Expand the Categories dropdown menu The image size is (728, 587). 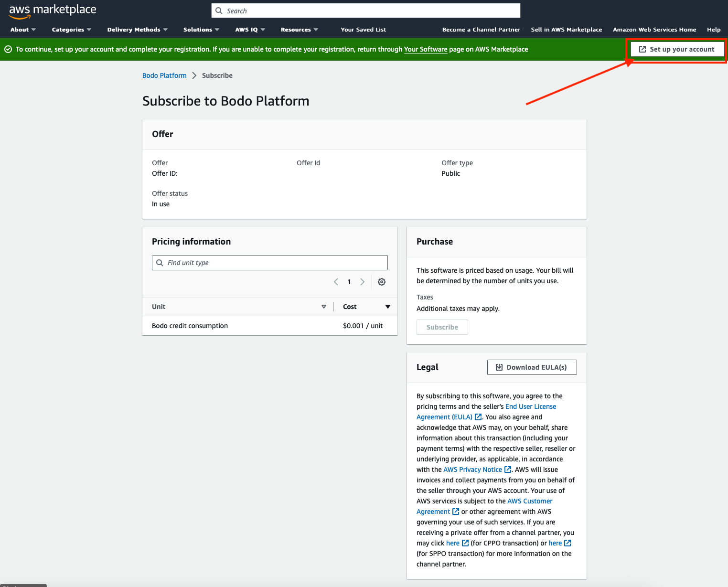(x=71, y=30)
